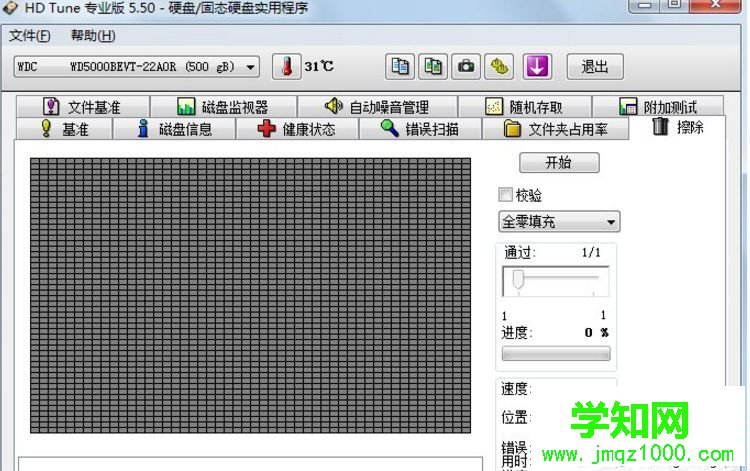Open options with yellow tools icon
This screenshot has width=750, height=471.
tap(499, 66)
